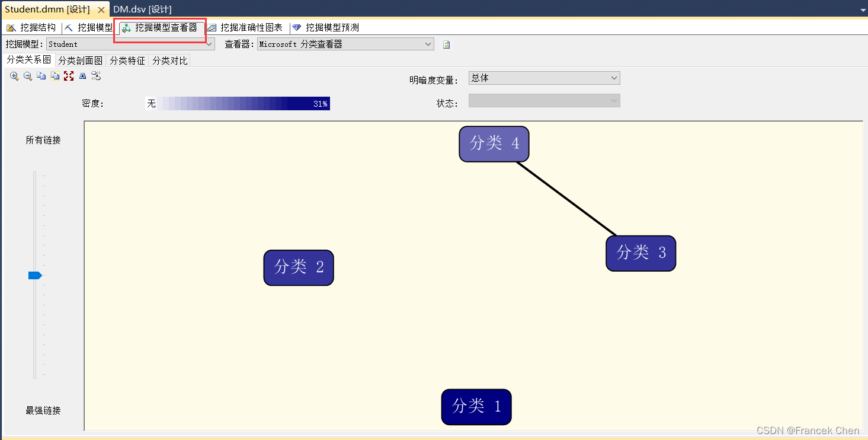Viewport: 868px width, 440px height.
Task: Click the link strength slider handle
Action: [x=35, y=275]
